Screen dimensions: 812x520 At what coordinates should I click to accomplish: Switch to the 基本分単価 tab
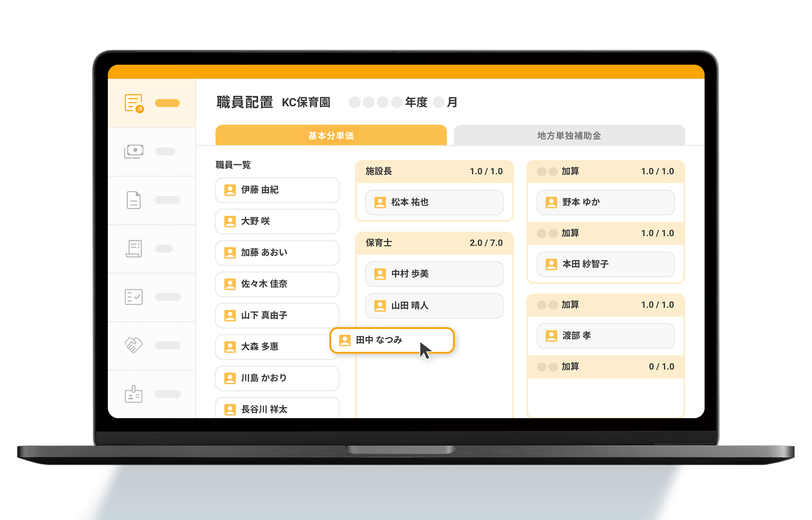[x=331, y=135]
